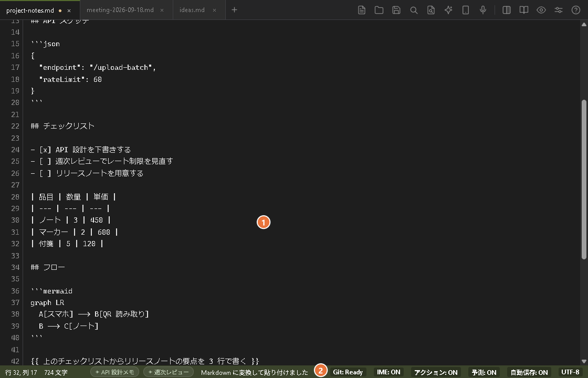This screenshot has height=378, width=588.
Task: Click the split view columns icon
Action: tap(507, 10)
